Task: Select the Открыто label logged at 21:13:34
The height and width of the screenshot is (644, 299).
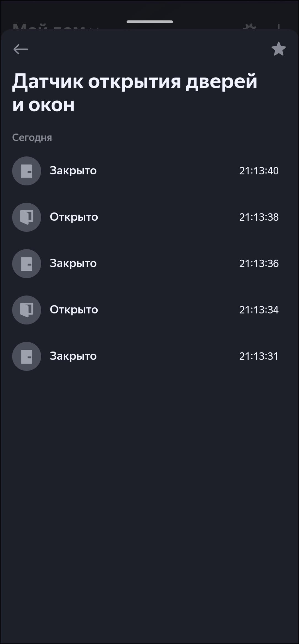Action: click(74, 310)
